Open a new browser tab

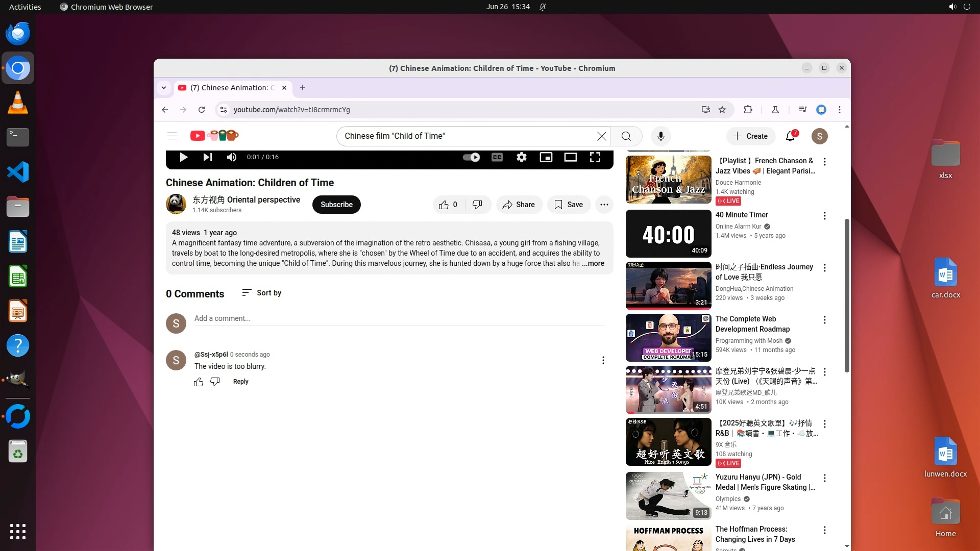tap(303, 88)
